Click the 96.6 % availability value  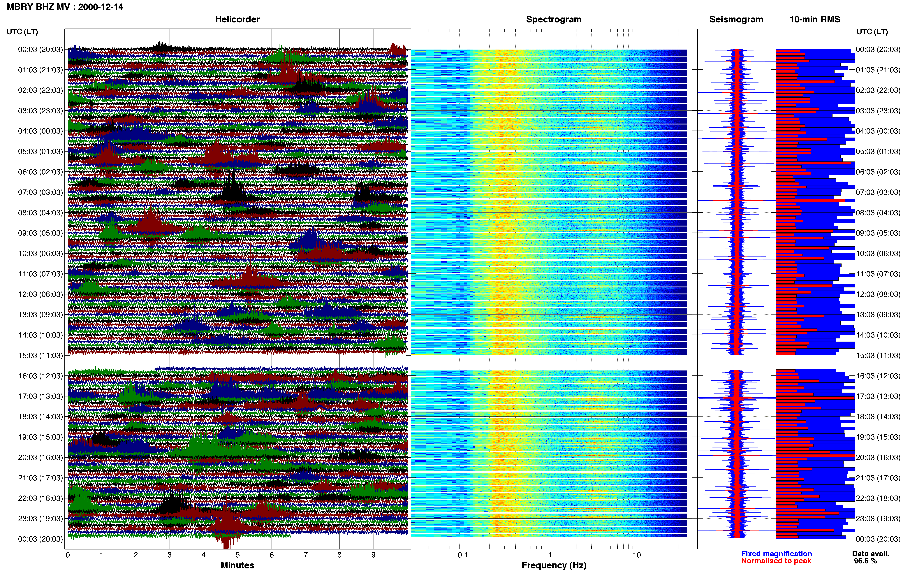865,561
